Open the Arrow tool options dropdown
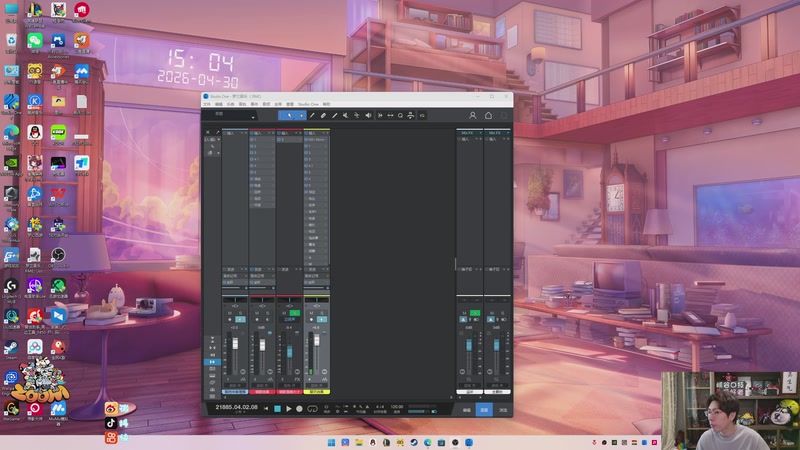The height and width of the screenshot is (450, 800). pyautogui.click(x=302, y=115)
